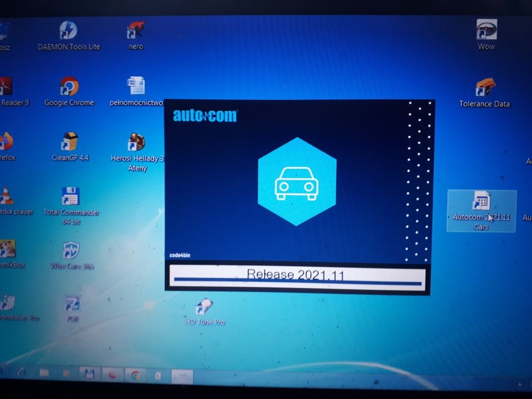Launch Herosi Hellady 3 Ateny game shortcut

pyautogui.click(x=137, y=152)
